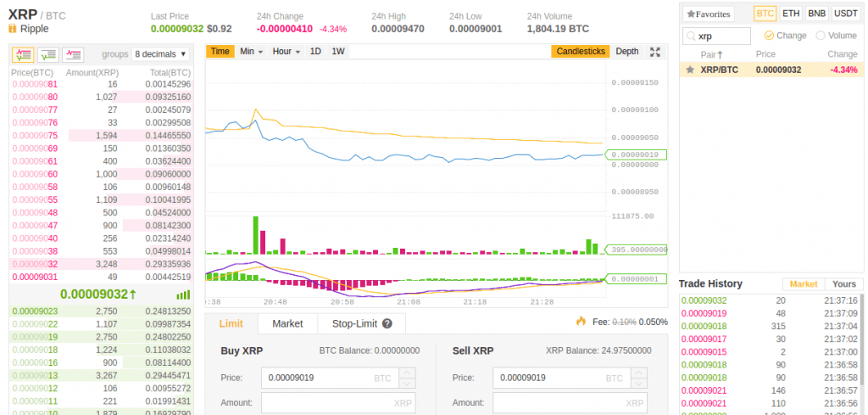Image resolution: width=868 pixels, height=415 pixels.
Task: Switch to the Market order tab
Action: [x=287, y=323]
